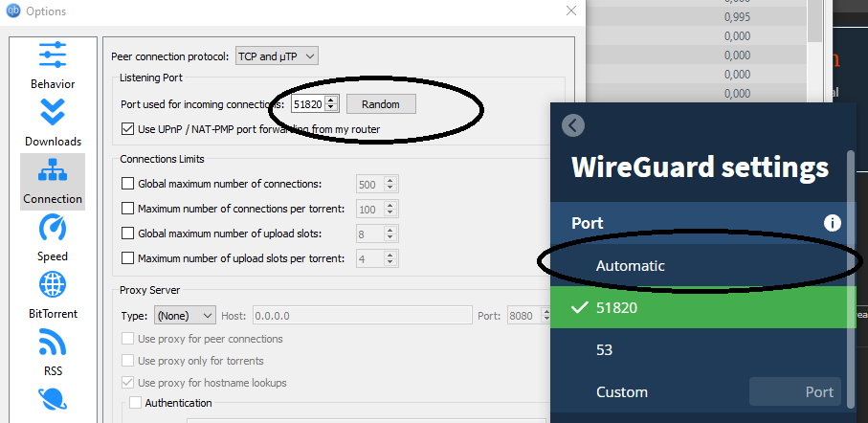Open the Web UI planet icon section
868x423 pixels.
53,399
